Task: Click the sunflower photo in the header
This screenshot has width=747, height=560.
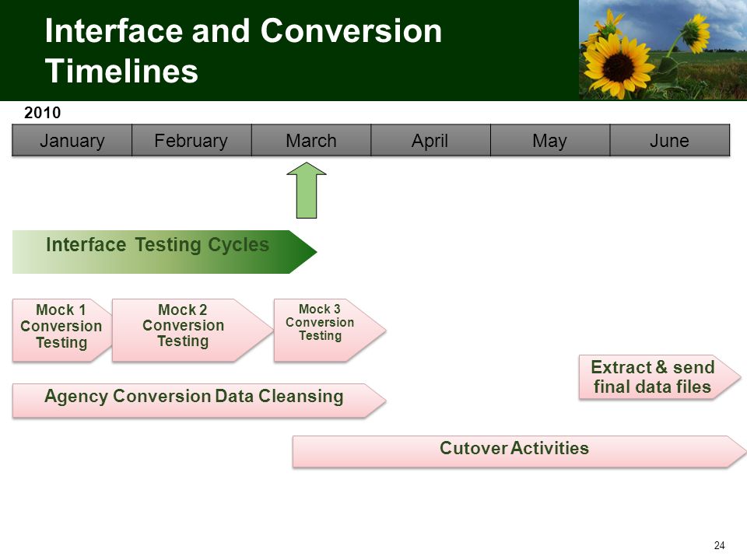Action: click(x=663, y=50)
